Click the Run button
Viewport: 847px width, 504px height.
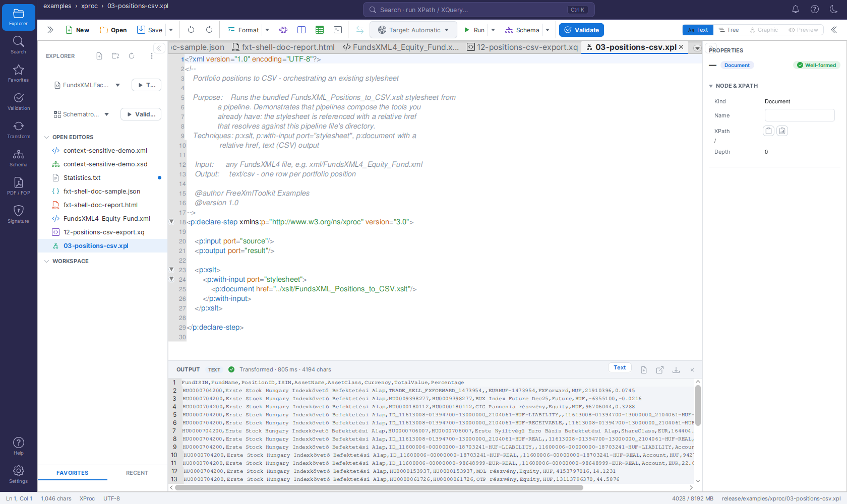point(474,30)
